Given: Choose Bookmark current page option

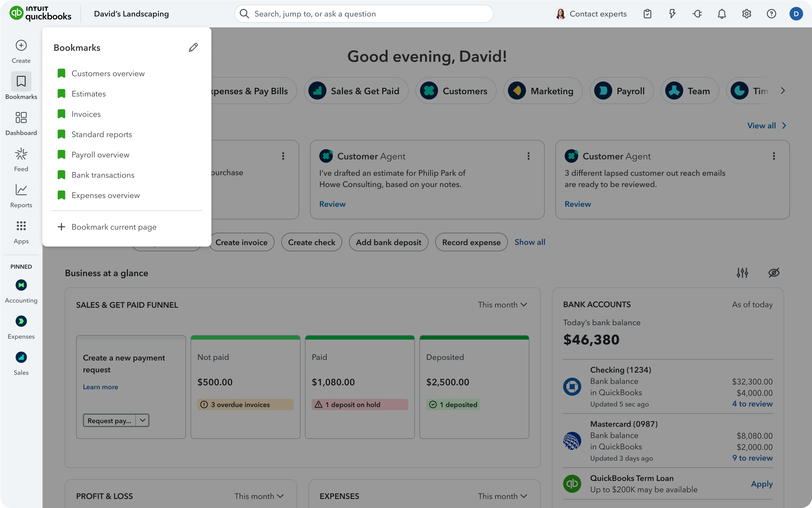Looking at the screenshot, I should tap(114, 227).
